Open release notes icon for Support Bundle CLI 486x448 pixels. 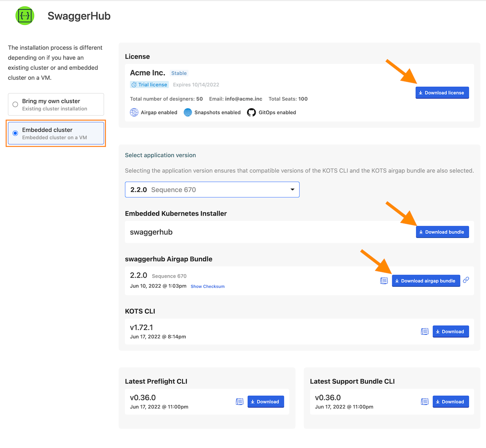425,402
